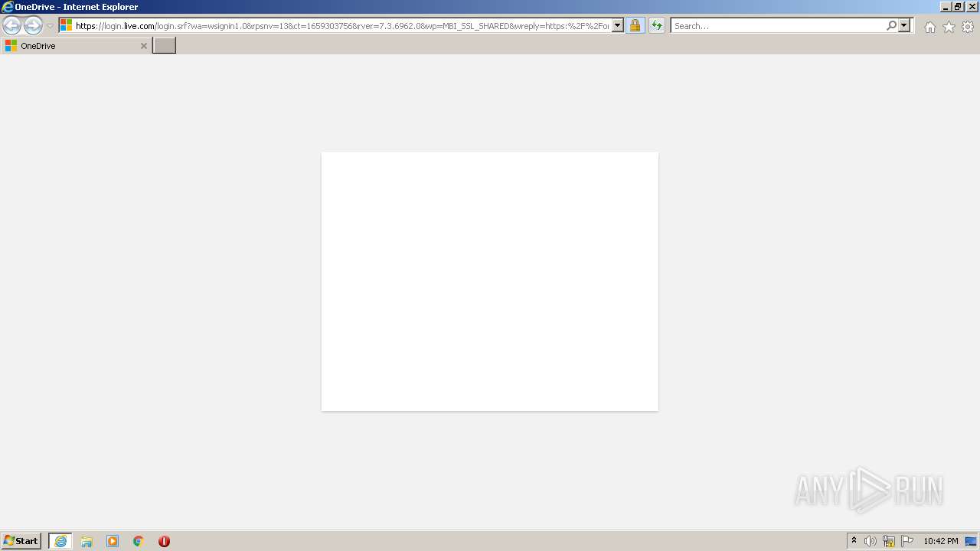
Task: Close the Internet Explorer window
Action: 972,6
